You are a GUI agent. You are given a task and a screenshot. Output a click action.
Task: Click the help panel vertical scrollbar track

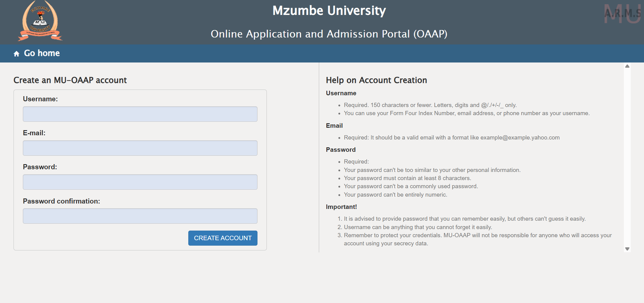coord(627,157)
